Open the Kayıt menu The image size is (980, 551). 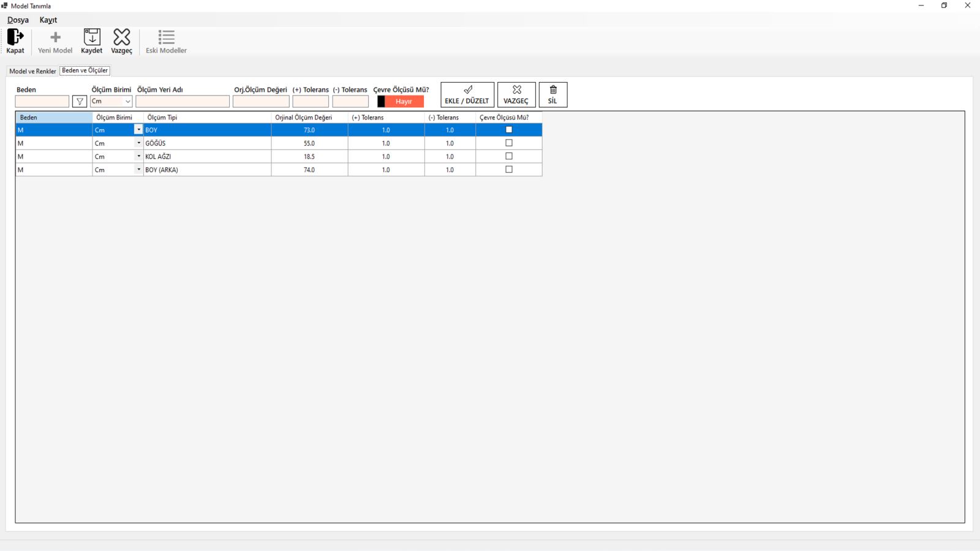(x=48, y=20)
